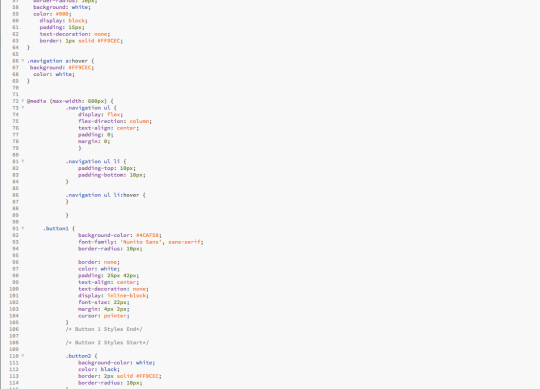540x389 pixels.
Task: Click the 'border: none;' declaration
Action: coord(99,262)
